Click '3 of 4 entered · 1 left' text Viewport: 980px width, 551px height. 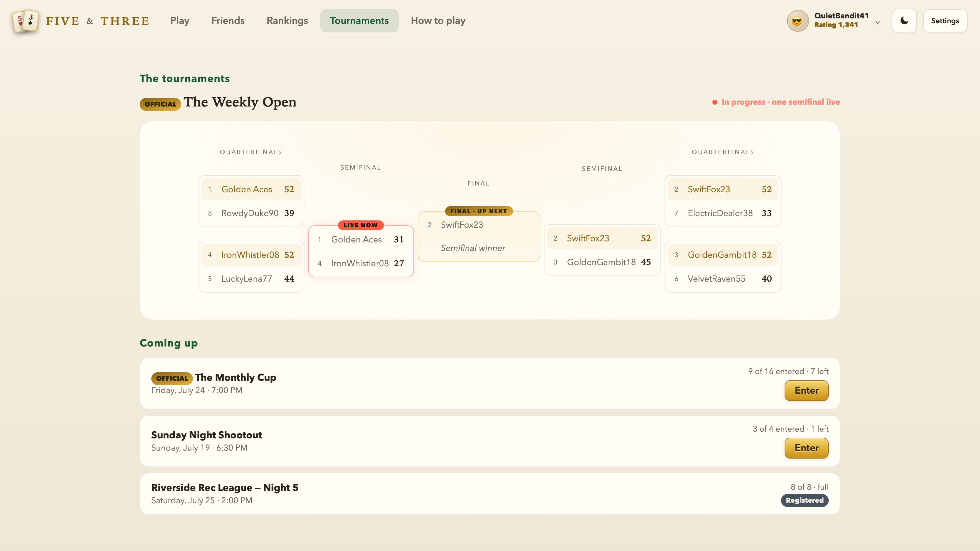click(790, 429)
